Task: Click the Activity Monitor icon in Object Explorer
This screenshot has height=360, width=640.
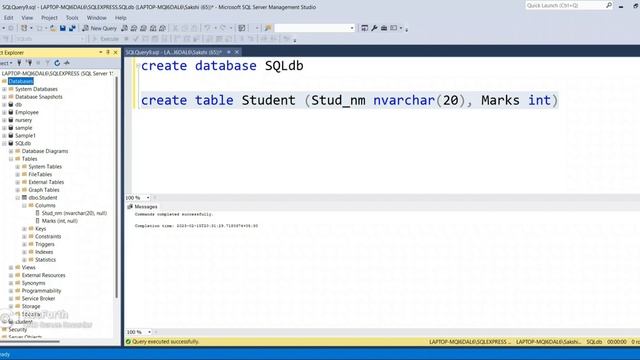Action: click(67, 63)
